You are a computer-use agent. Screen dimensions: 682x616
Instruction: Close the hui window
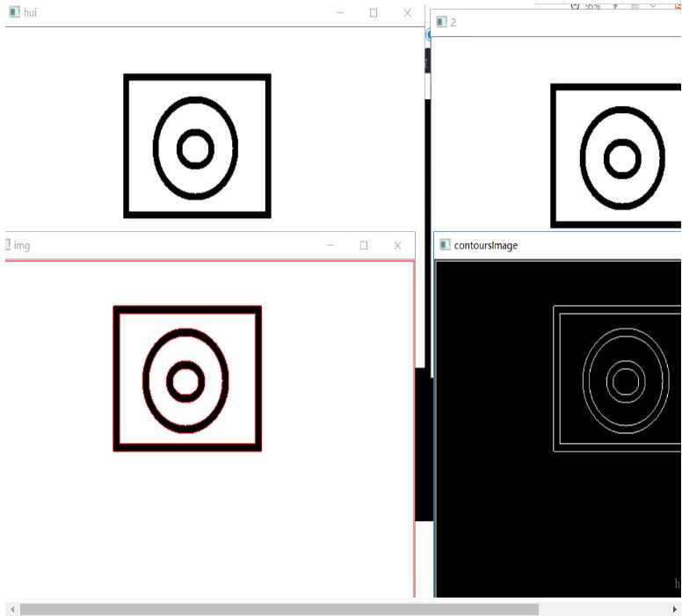[x=407, y=13]
